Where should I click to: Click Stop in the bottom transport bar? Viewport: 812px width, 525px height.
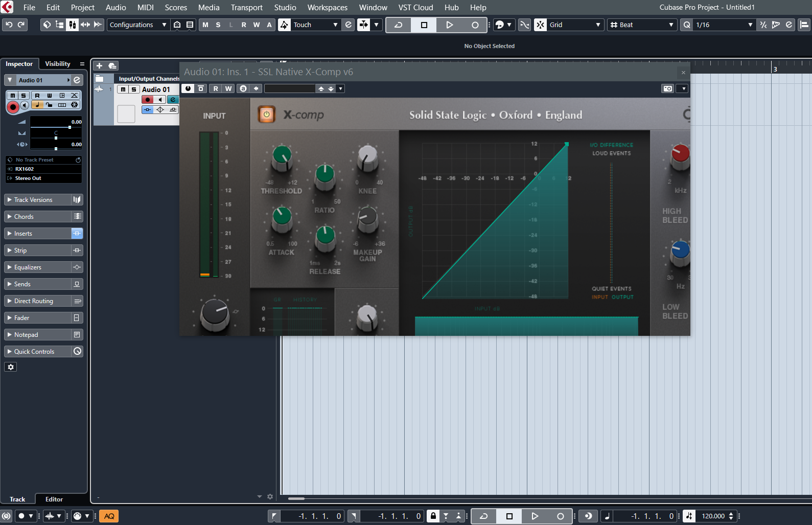(x=509, y=516)
